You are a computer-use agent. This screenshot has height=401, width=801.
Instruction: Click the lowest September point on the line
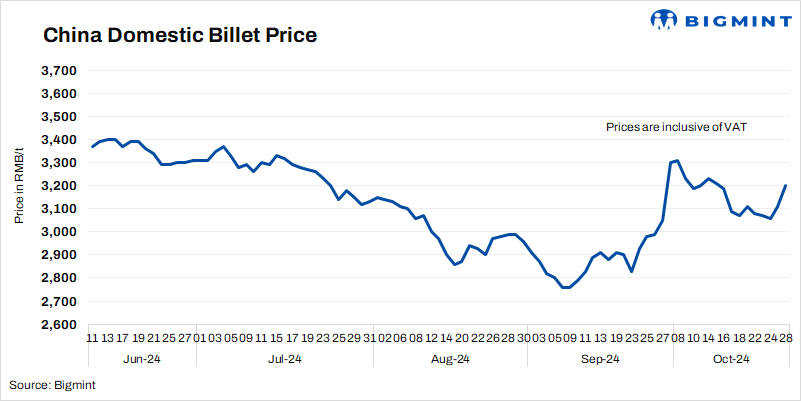coord(565,287)
